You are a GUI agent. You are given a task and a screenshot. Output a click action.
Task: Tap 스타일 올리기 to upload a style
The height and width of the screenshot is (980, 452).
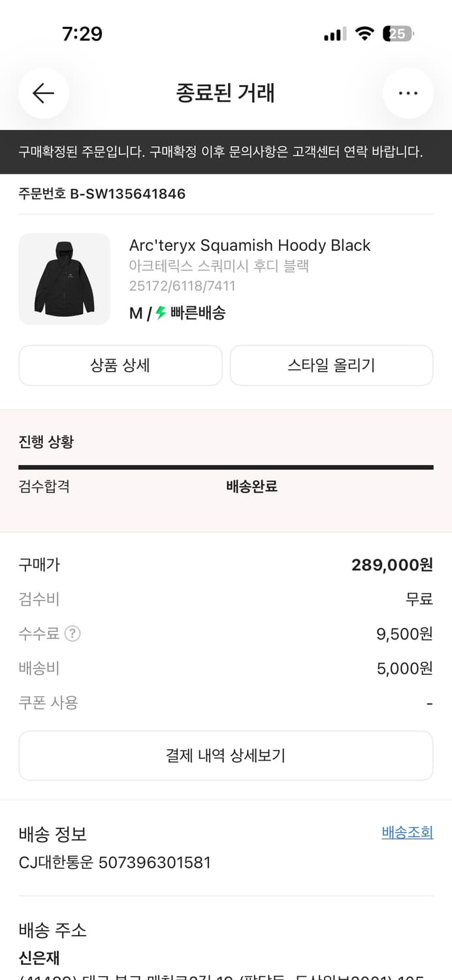(331, 365)
